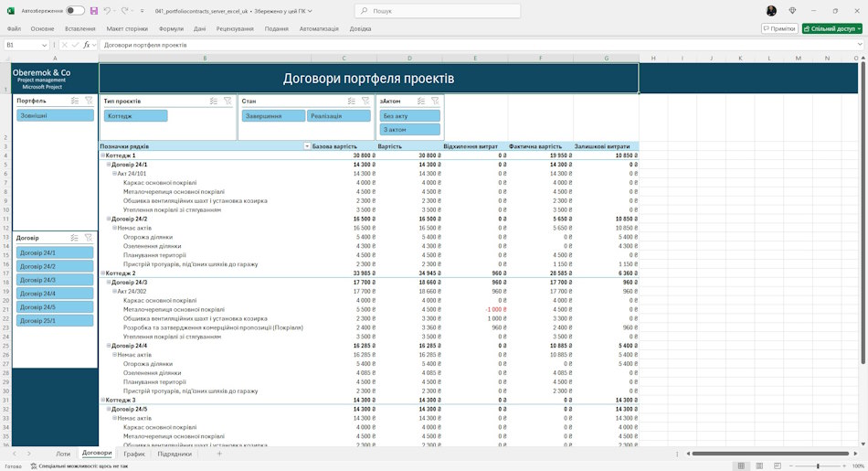Image resolution: width=868 pixels, height=471 pixels.
Task: Switch to Page Break Preview view
Action: [778, 466]
